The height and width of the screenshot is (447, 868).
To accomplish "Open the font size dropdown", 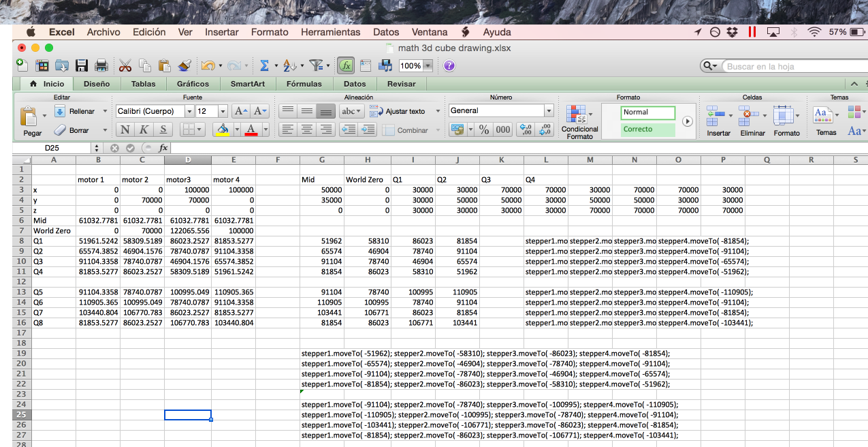I will click(x=222, y=110).
